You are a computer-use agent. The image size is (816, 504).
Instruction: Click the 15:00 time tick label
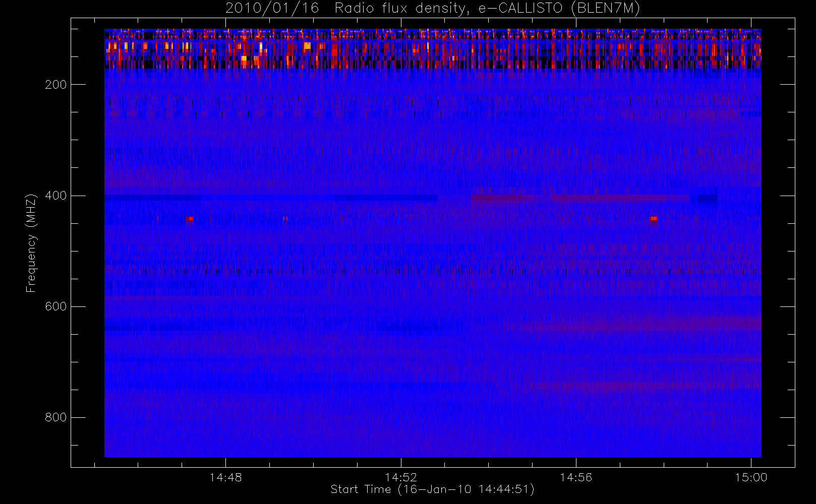[x=751, y=477]
